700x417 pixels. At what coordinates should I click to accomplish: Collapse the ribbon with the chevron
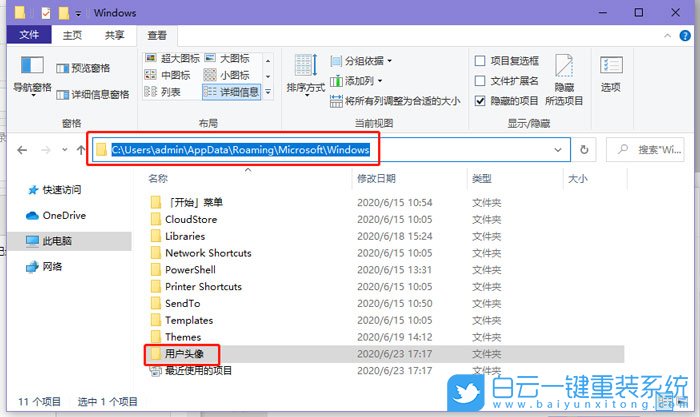click(x=667, y=36)
